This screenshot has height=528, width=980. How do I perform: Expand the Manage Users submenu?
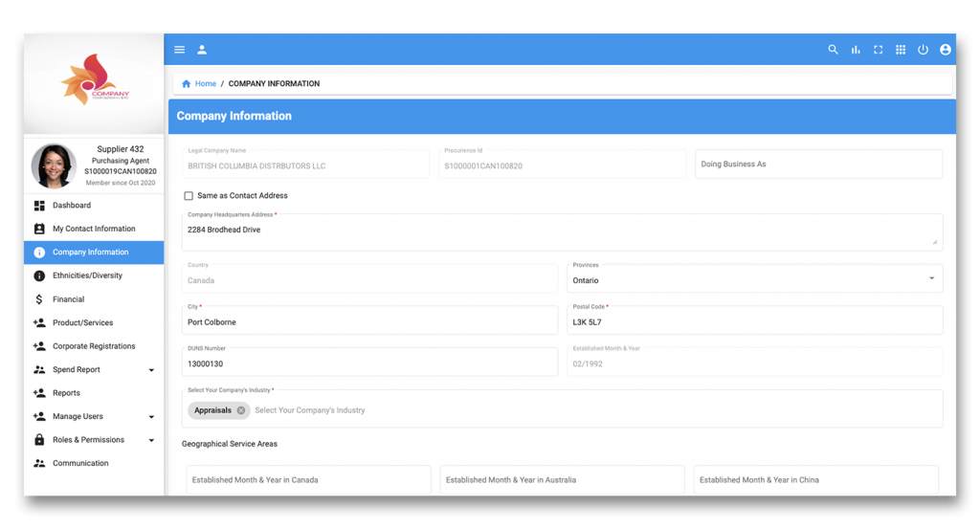(151, 417)
